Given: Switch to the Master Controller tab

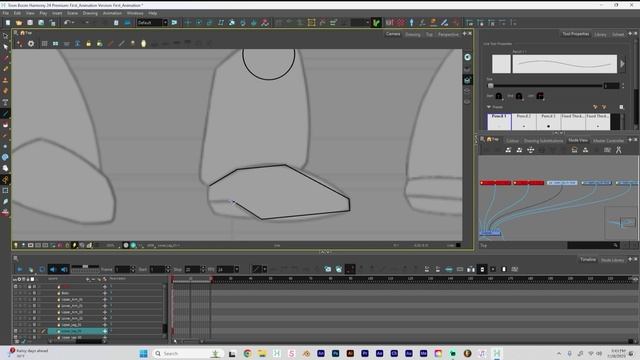Looking at the screenshot, I should pyautogui.click(x=608, y=140).
